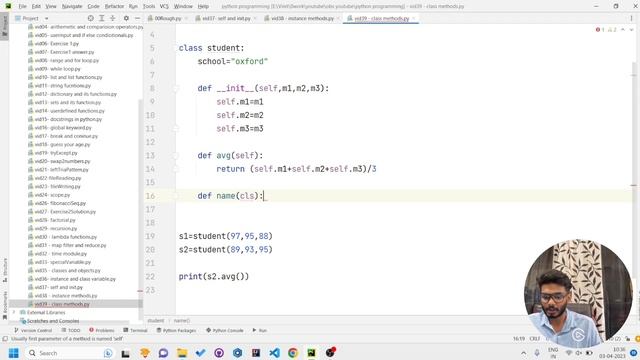Click the Windows taskbar Search box

tap(69, 353)
